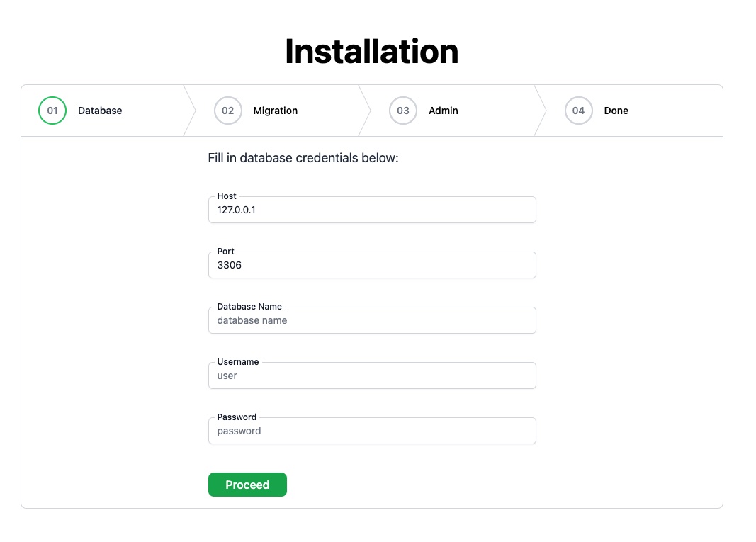The image size is (756, 542).
Task: Click the step 03 circle icon
Action: (x=403, y=111)
